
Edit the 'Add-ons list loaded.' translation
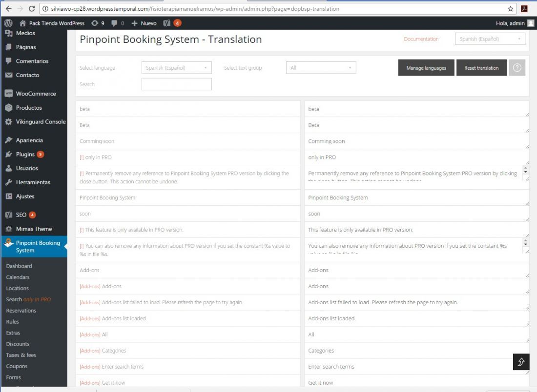click(416, 318)
